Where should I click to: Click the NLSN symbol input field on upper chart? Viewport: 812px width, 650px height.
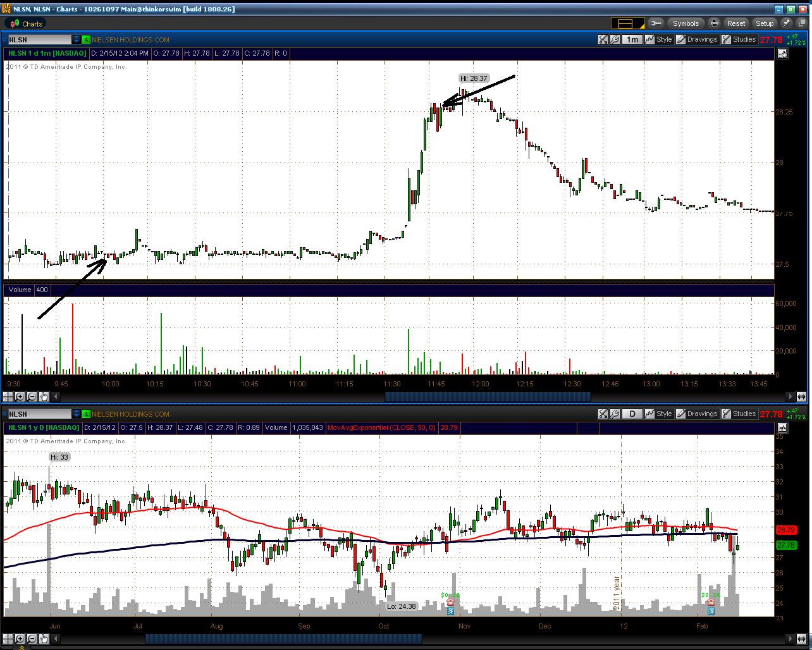39,39
